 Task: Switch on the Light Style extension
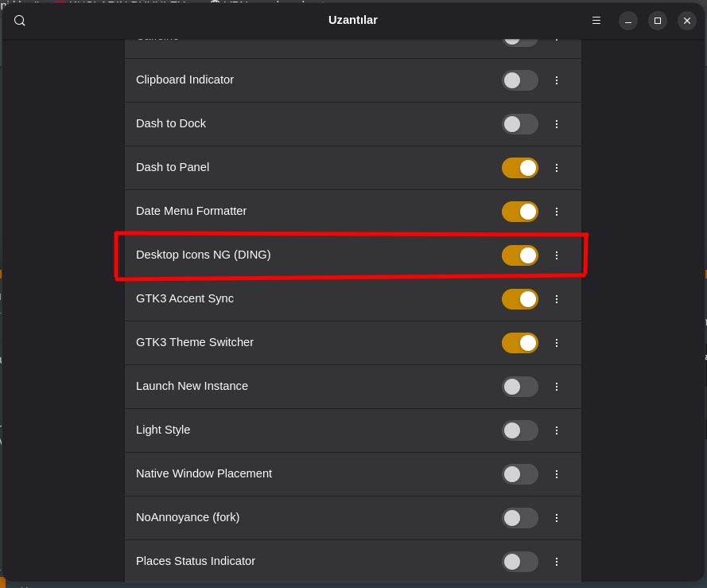tap(520, 430)
